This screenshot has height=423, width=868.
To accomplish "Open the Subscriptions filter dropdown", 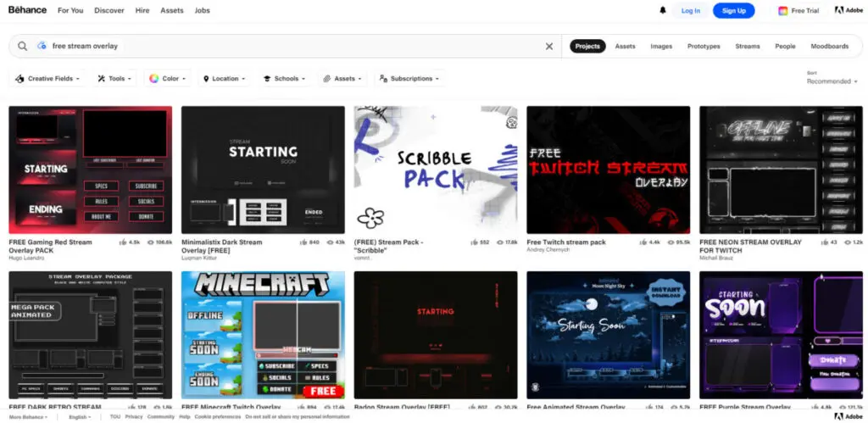I will coord(409,79).
